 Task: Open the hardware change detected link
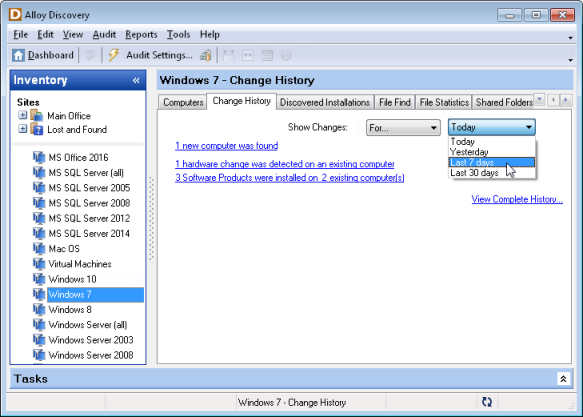point(285,164)
